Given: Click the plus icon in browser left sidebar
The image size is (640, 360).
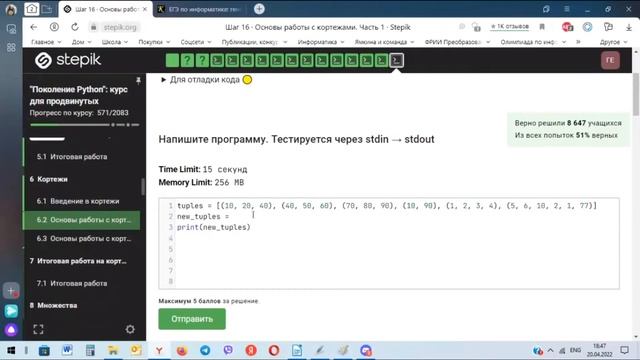Looking at the screenshot, I should pos(11,291).
